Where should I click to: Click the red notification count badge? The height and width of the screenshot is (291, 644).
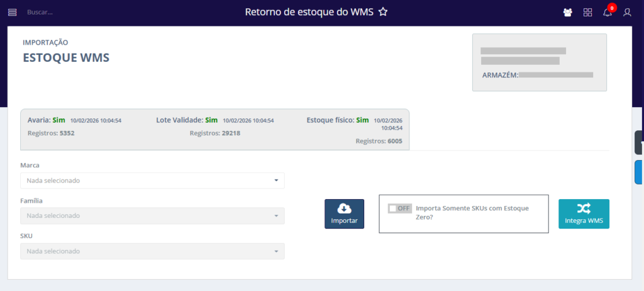[612, 8]
